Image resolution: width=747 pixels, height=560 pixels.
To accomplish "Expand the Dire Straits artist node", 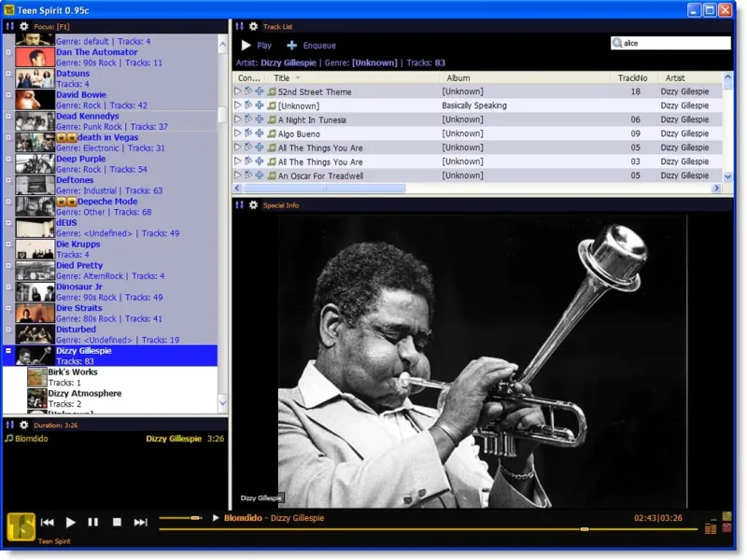I will (x=8, y=309).
